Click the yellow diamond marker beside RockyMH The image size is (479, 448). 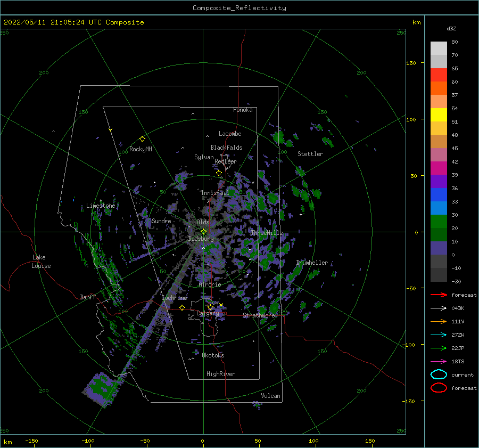tap(142, 139)
